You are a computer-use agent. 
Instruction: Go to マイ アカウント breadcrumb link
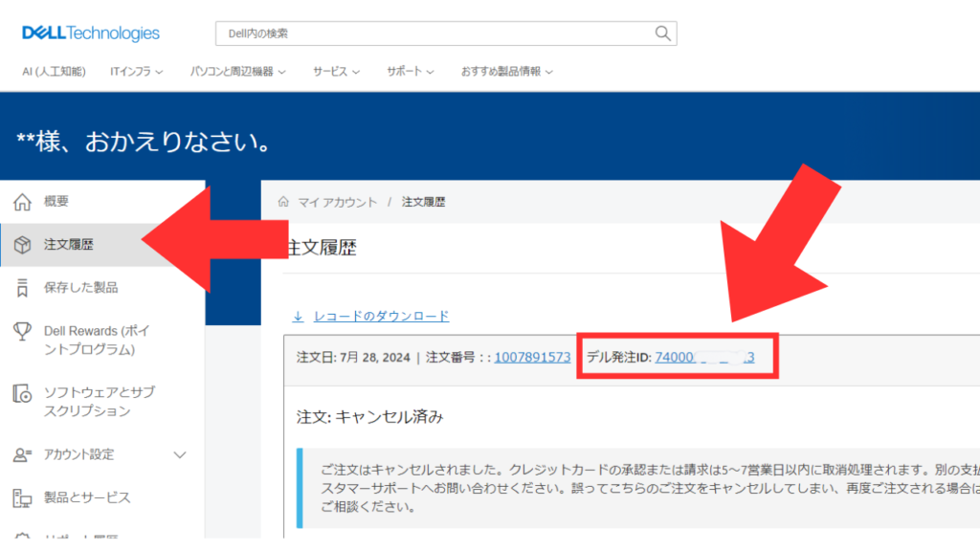[x=338, y=203]
